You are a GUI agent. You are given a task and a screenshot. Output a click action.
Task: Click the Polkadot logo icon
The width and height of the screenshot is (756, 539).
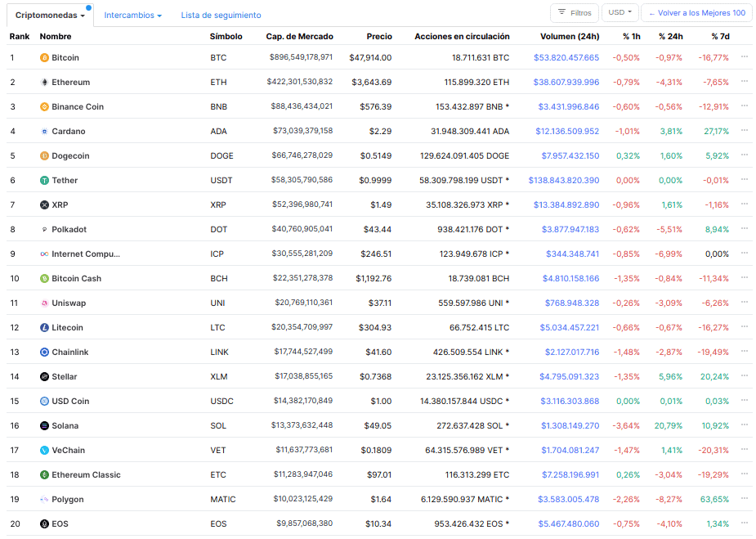tap(44, 230)
